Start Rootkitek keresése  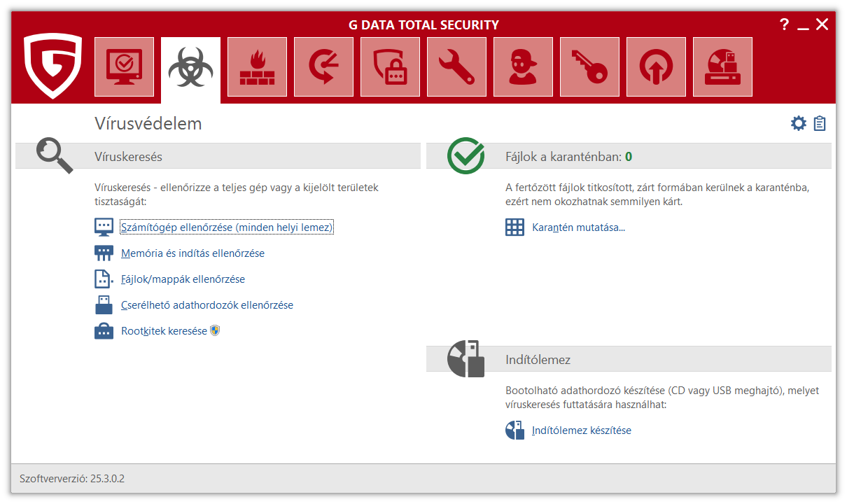164,331
